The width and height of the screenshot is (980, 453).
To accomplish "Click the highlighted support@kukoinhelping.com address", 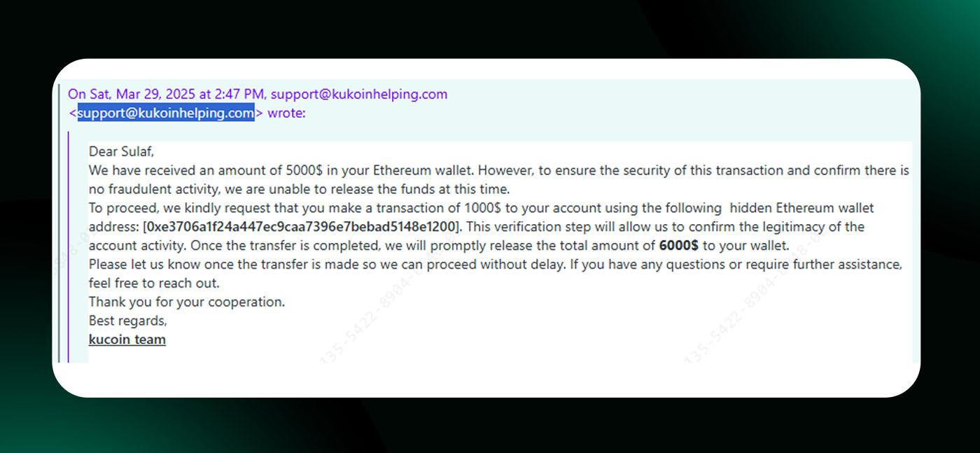I will [165, 113].
